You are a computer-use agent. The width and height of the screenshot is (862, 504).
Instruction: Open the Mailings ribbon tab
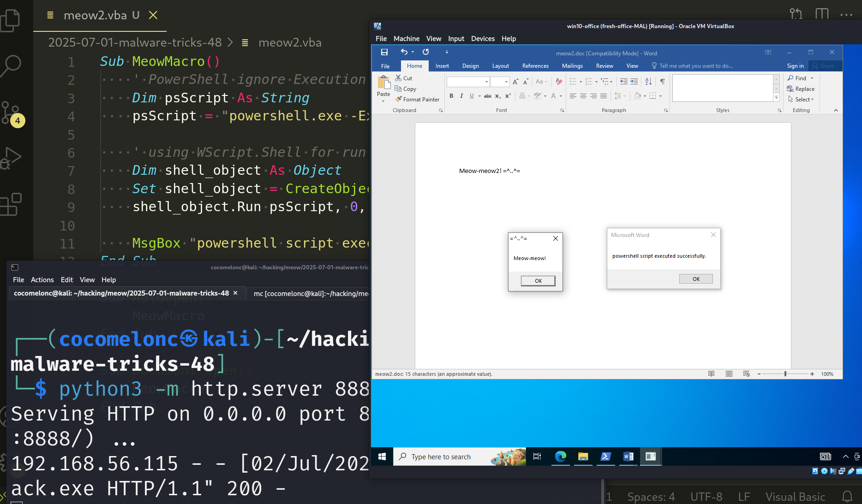[x=572, y=66]
